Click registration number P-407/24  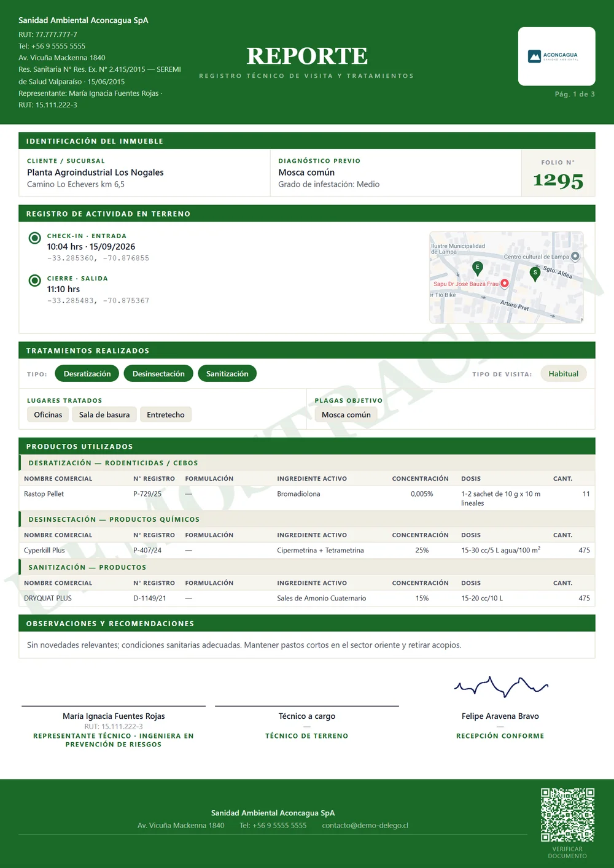point(147,551)
